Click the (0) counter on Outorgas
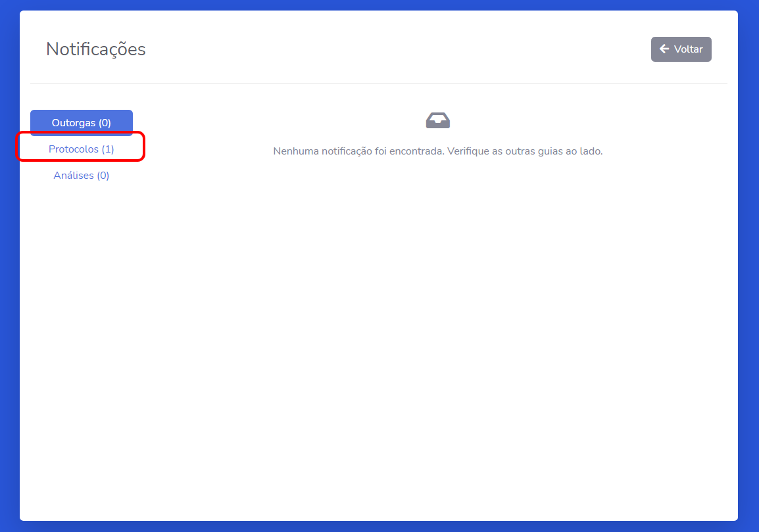The height and width of the screenshot is (532, 759). [105, 123]
